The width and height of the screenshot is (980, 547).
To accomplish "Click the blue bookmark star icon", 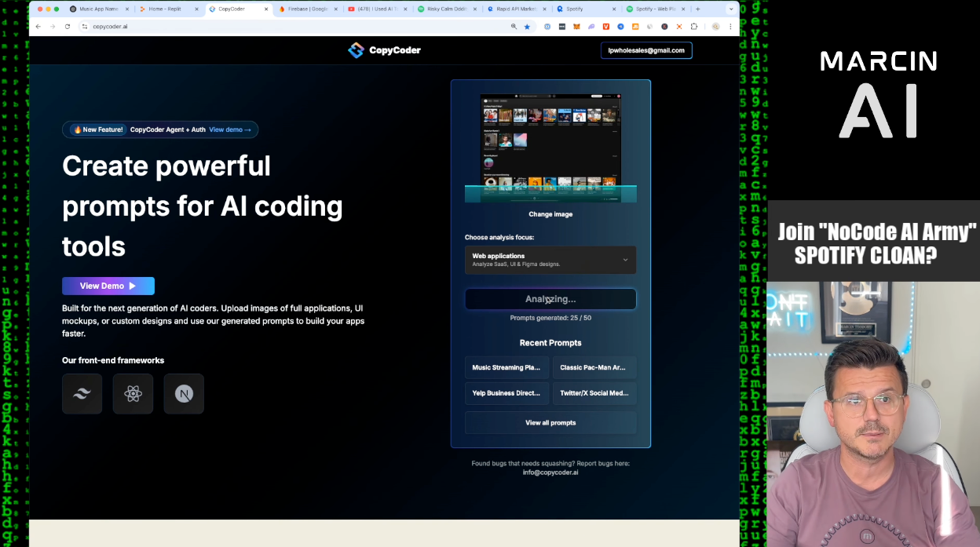I will point(527,26).
